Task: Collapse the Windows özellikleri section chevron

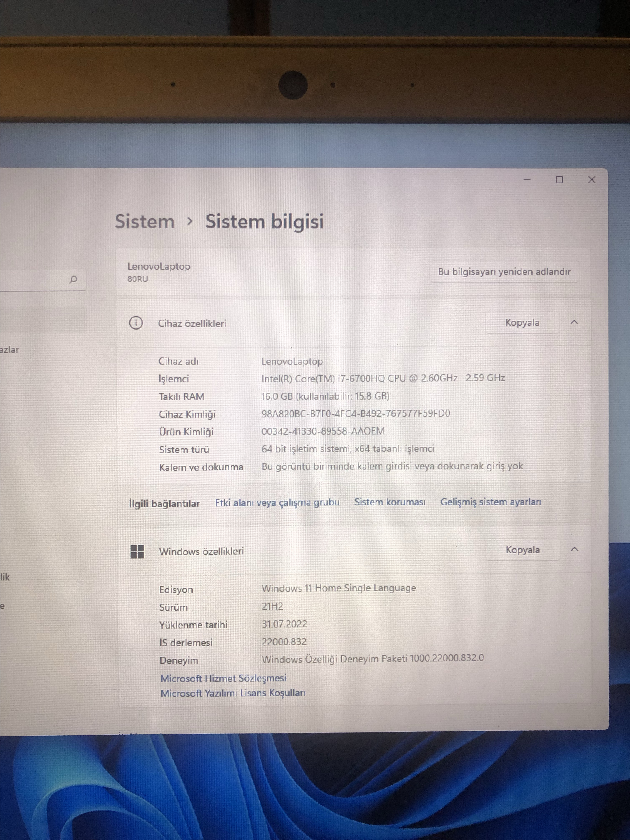Action: [x=575, y=550]
